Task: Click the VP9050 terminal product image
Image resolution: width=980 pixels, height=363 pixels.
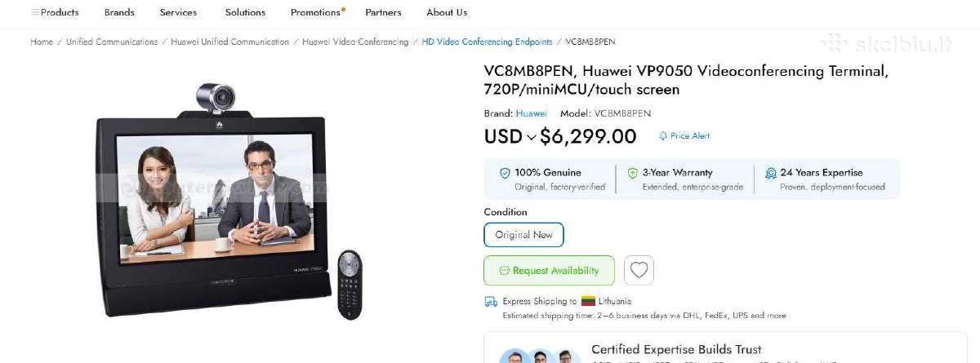Action: (x=229, y=201)
